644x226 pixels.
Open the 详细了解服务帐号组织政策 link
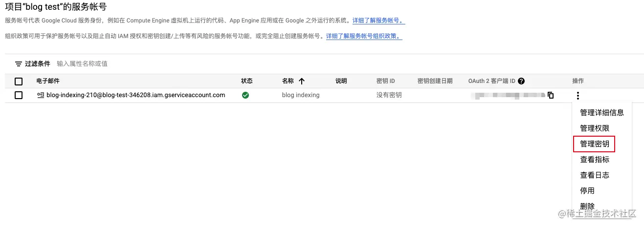pyautogui.click(x=364, y=36)
